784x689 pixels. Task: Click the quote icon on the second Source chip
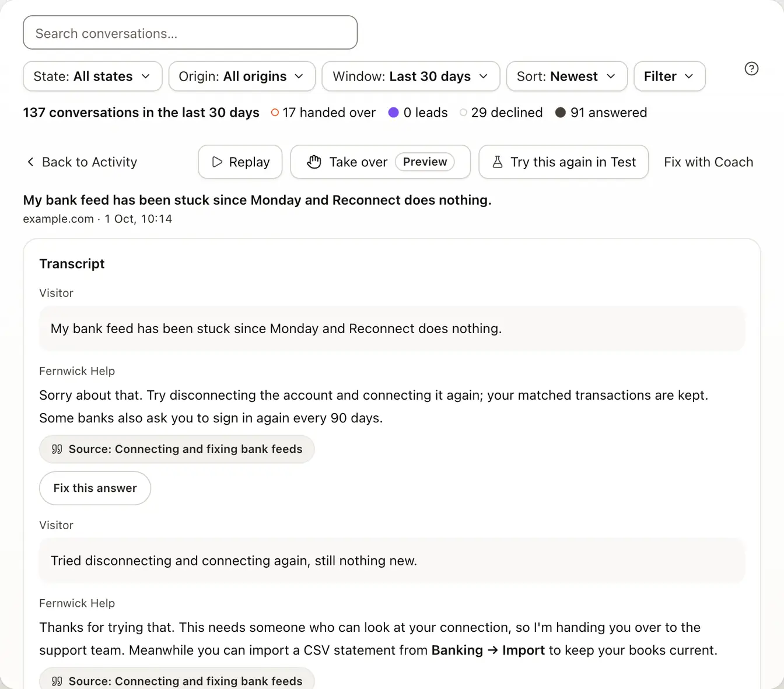(x=57, y=681)
